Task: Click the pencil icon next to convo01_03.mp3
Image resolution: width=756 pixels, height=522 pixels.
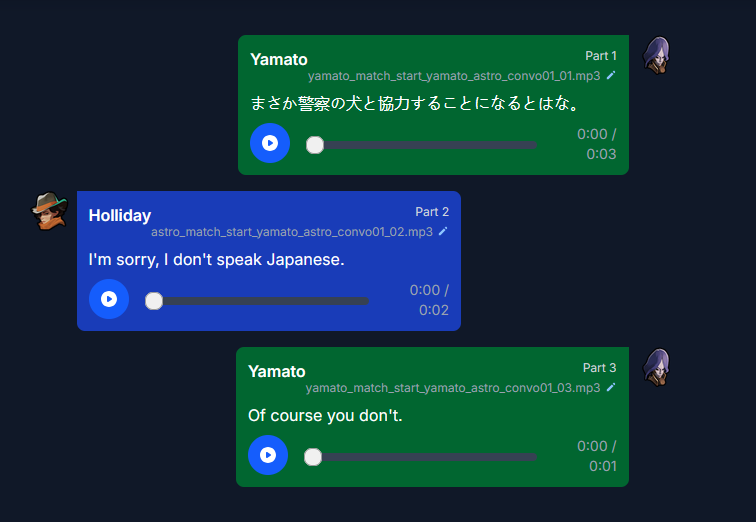Action: point(611,388)
